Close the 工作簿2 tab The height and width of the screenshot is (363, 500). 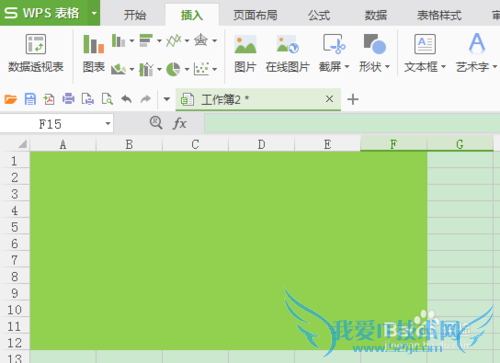tap(329, 99)
